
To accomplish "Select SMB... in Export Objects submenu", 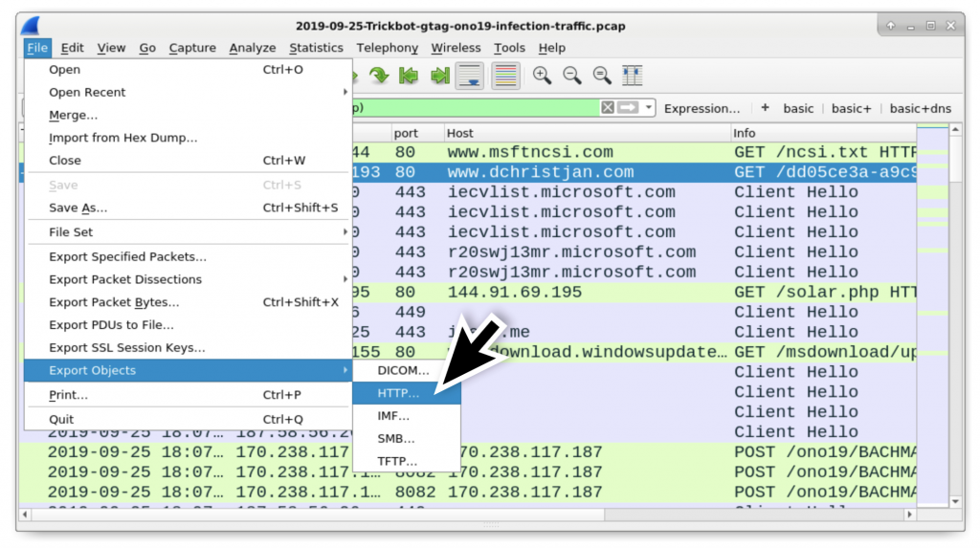I will [407, 439].
